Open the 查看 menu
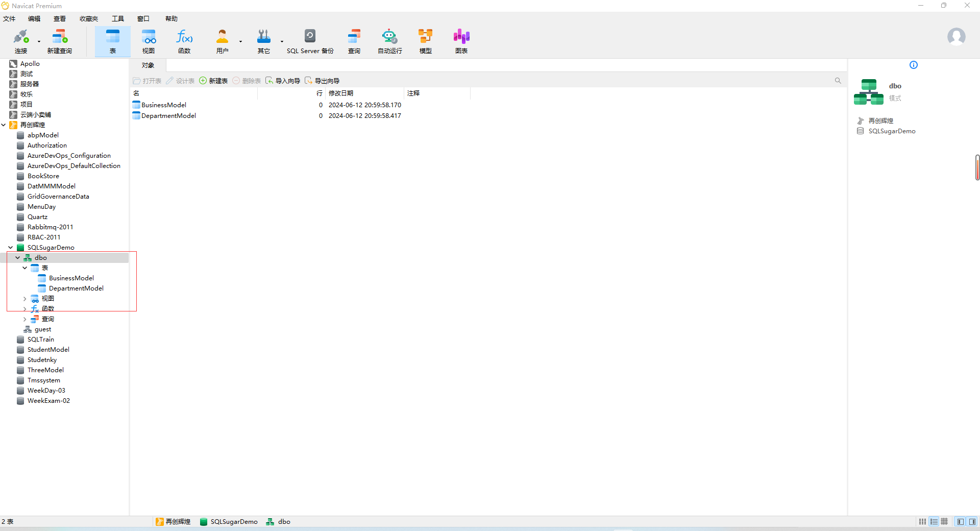The height and width of the screenshot is (531, 980). click(x=60, y=19)
